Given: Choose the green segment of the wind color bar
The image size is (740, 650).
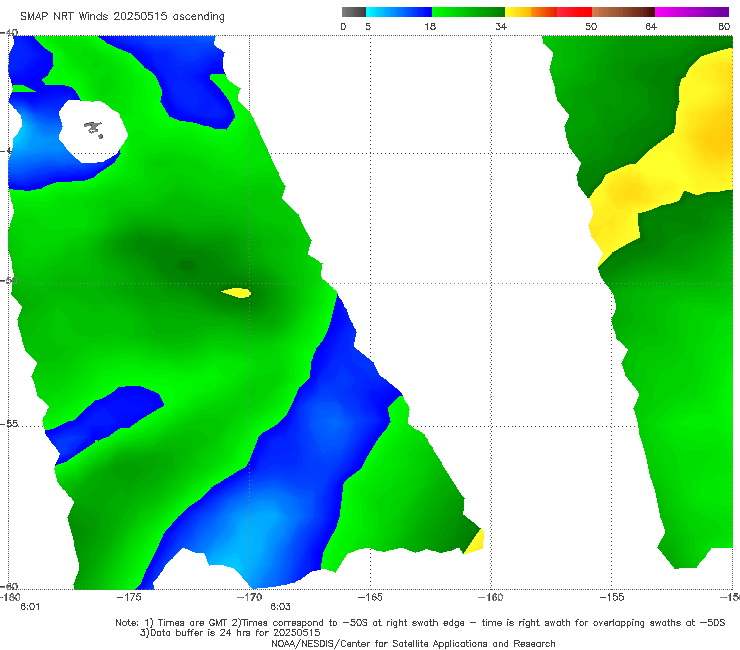Looking at the screenshot, I should pos(469,12).
